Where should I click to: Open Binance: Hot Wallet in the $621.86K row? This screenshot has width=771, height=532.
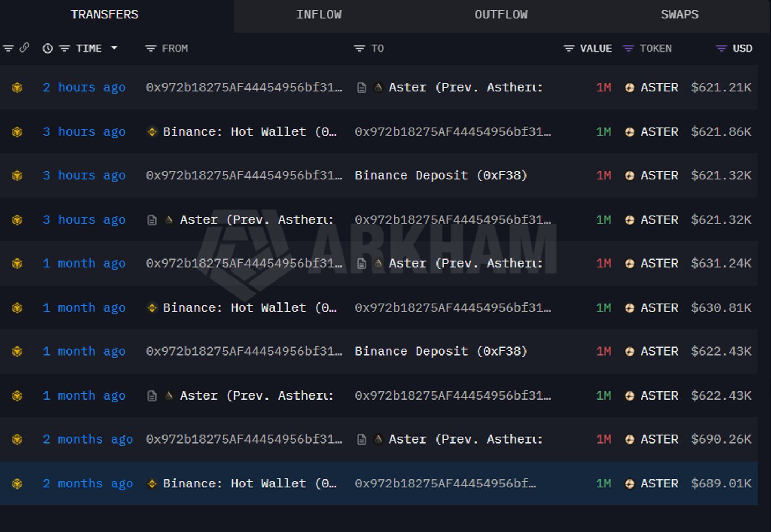pyautogui.click(x=250, y=131)
